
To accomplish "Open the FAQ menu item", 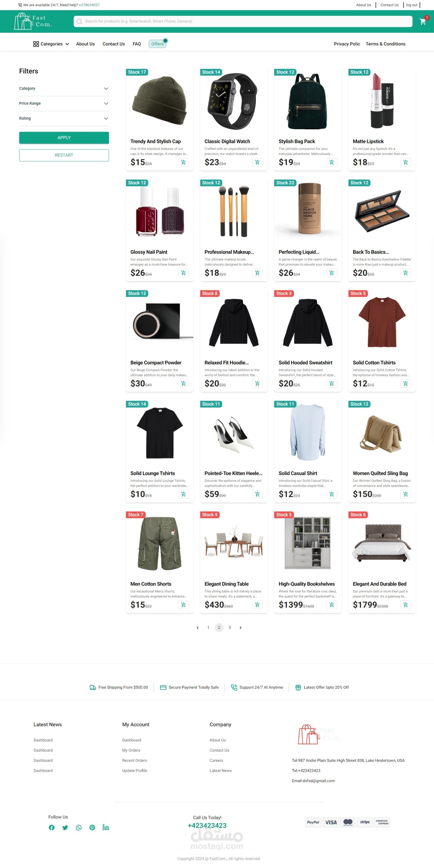I will 137,44.
